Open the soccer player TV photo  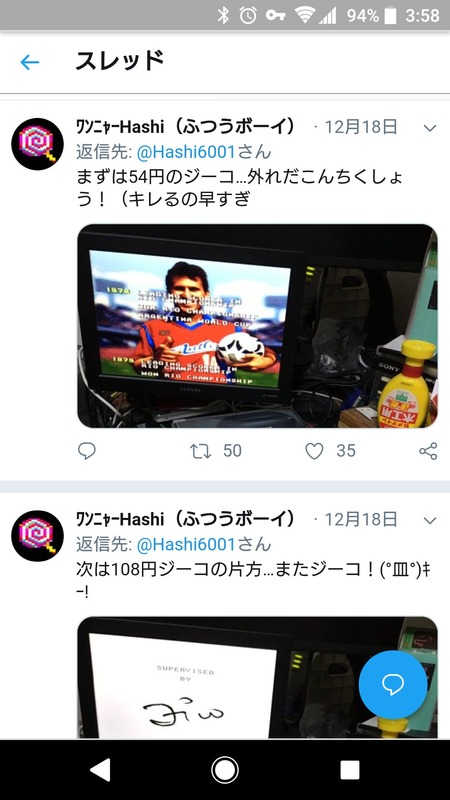click(257, 326)
